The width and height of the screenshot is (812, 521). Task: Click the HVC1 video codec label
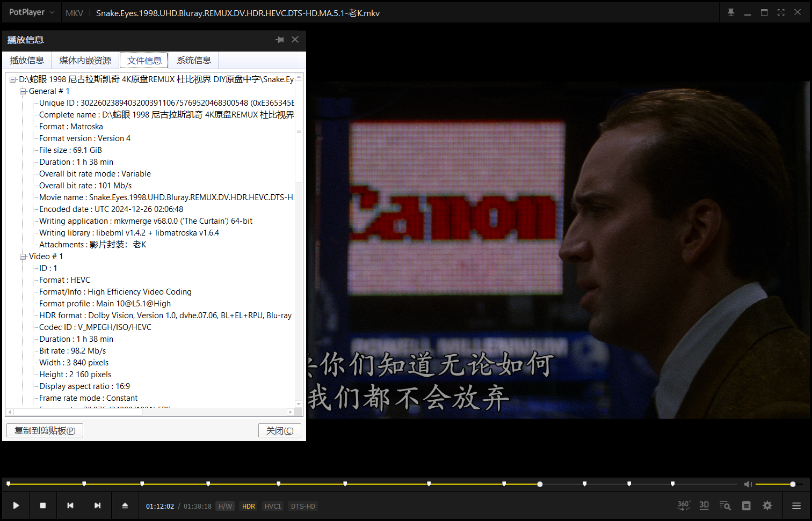tap(273, 506)
